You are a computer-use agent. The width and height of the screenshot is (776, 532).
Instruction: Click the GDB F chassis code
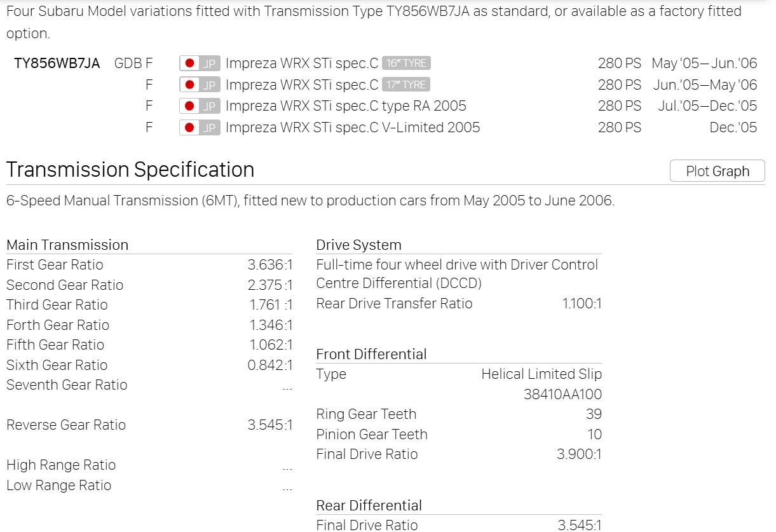pos(133,64)
